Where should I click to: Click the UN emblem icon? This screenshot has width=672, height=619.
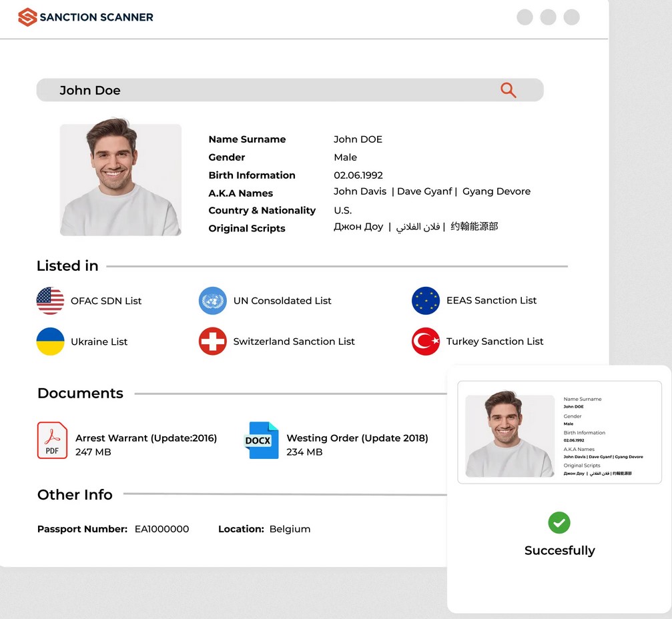213,301
